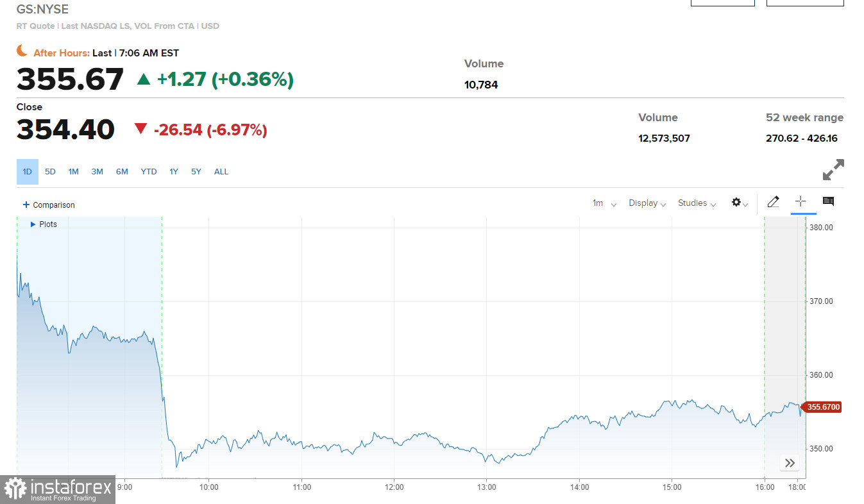This screenshot has height=504, width=864.
Task: Click the 10:00 time axis label
Action: point(209,487)
